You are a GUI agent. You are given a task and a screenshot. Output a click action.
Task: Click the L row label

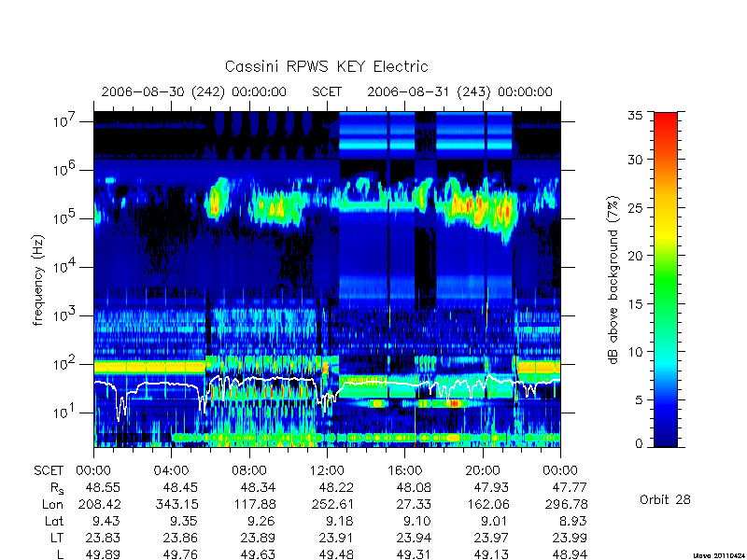point(60,554)
